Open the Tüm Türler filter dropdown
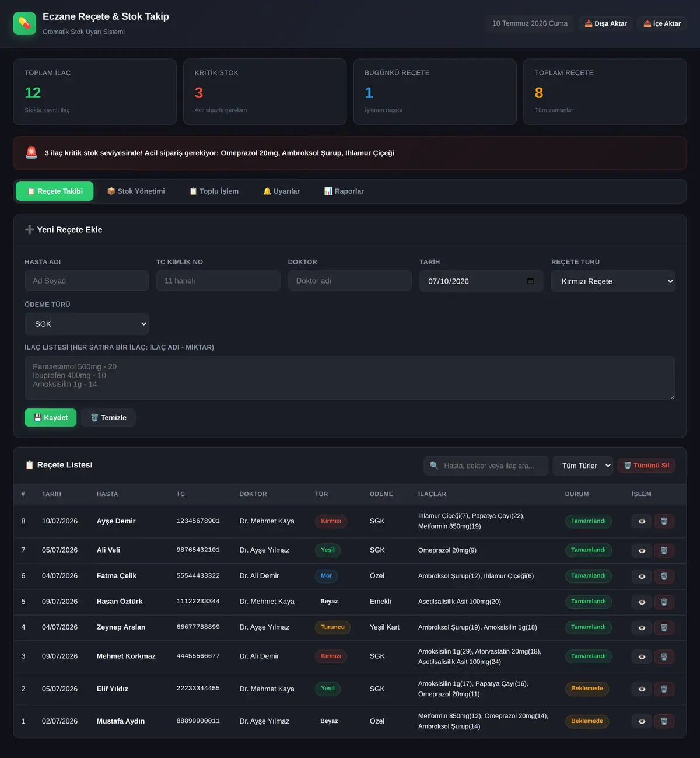This screenshot has width=700, height=758. [x=583, y=466]
